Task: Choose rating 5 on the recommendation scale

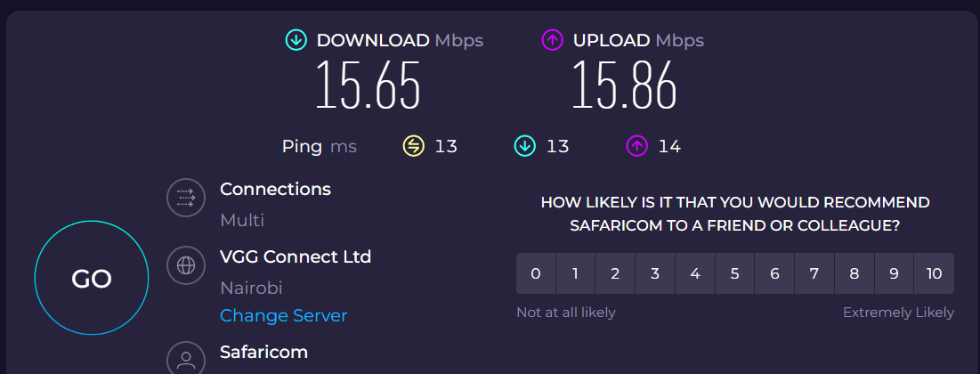Action: click(x=734, y=273)
